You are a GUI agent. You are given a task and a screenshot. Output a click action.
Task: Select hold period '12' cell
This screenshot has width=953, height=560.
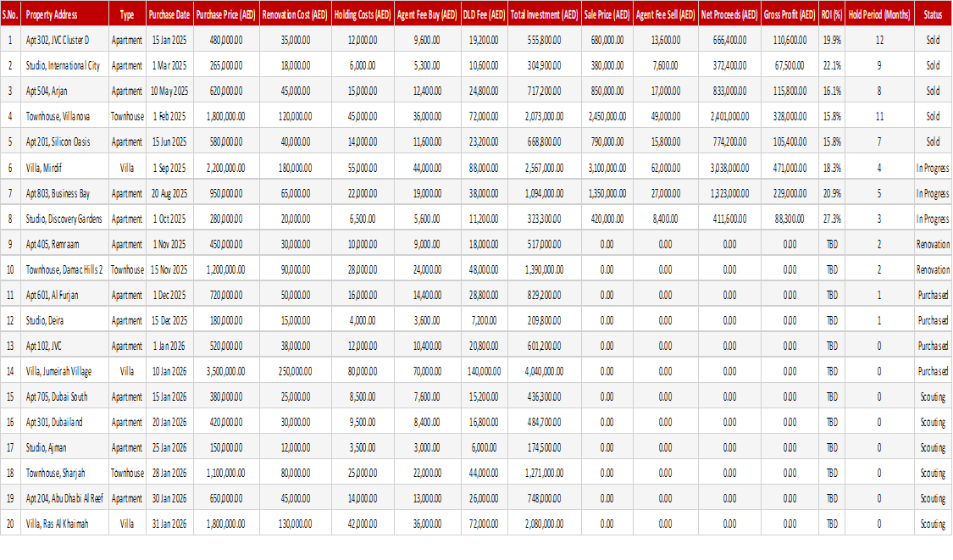click(879, 40)
